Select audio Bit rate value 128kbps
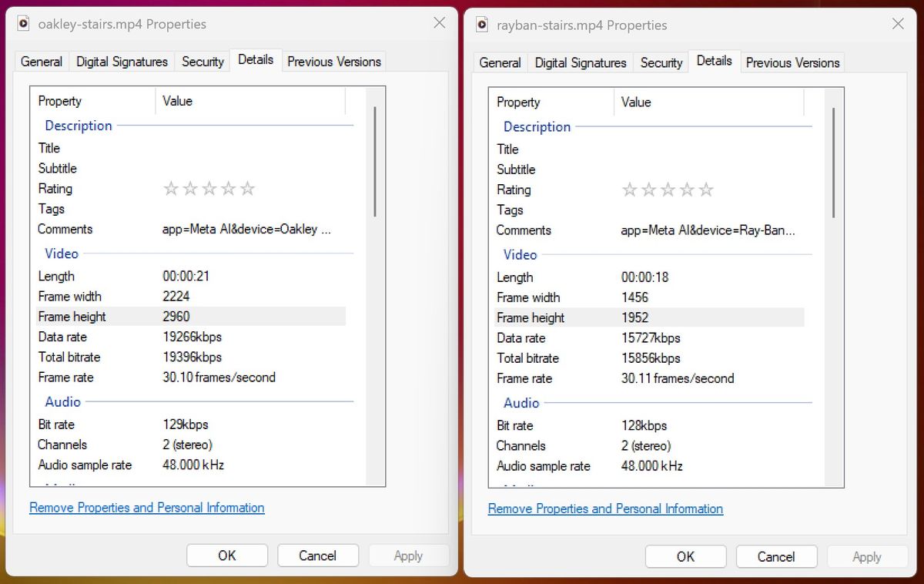924x584 pixels. coord(644,425)
